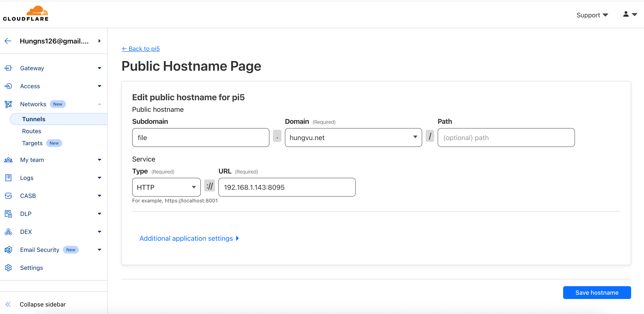
Task: Click the Gateway sidebar icon
Action: 8,68
